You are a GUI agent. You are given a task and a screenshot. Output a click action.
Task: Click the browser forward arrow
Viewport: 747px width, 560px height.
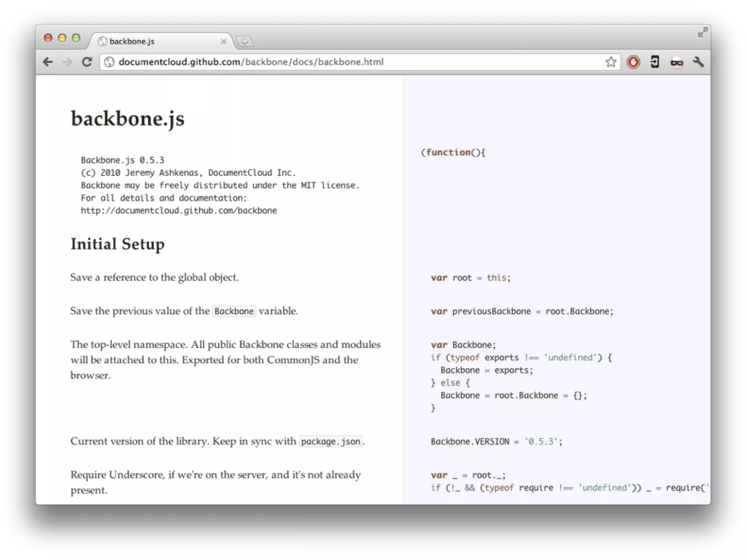tap(67, 62)
